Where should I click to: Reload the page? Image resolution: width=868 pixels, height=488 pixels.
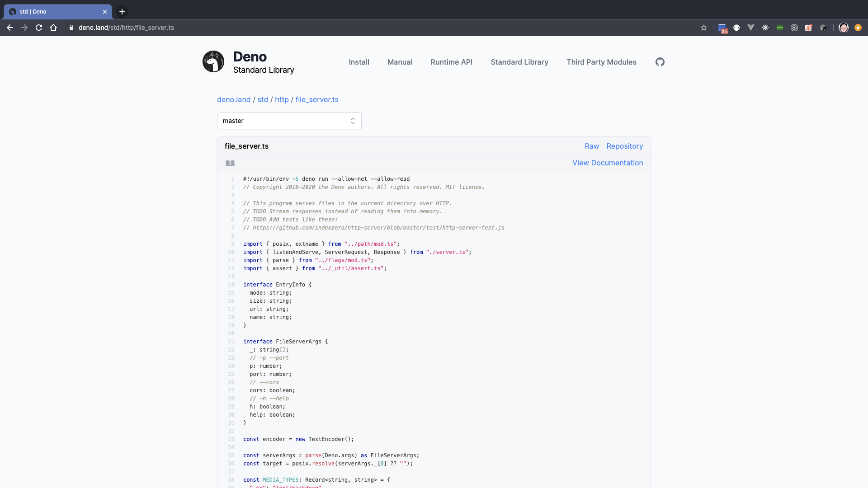[39, 28]
